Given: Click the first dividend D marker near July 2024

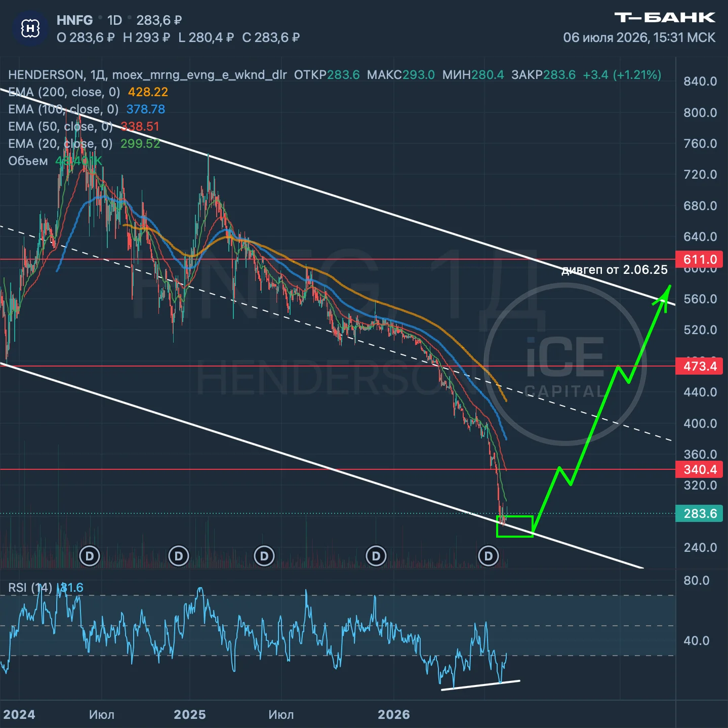Looking at the screenshot, I should pos(90,556).
